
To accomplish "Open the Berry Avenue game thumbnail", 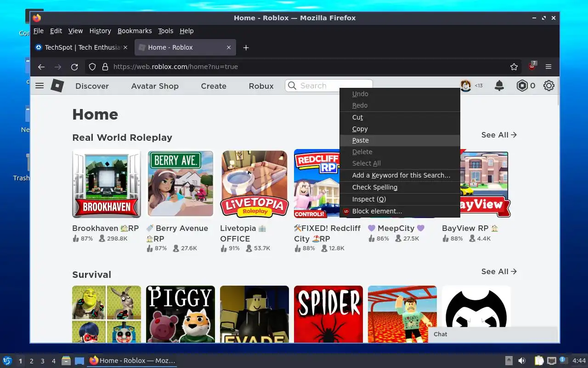I will coord(181,184).
